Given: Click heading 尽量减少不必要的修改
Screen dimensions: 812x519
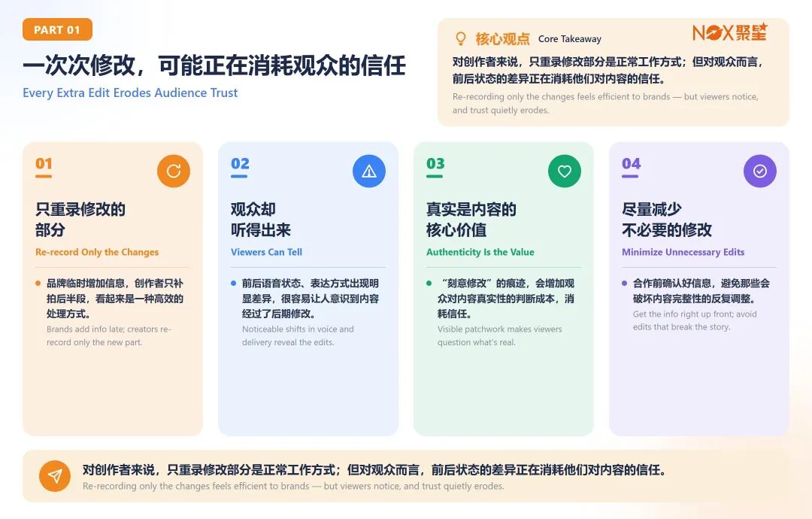Looking at the screenshot, I should (667, 220).
